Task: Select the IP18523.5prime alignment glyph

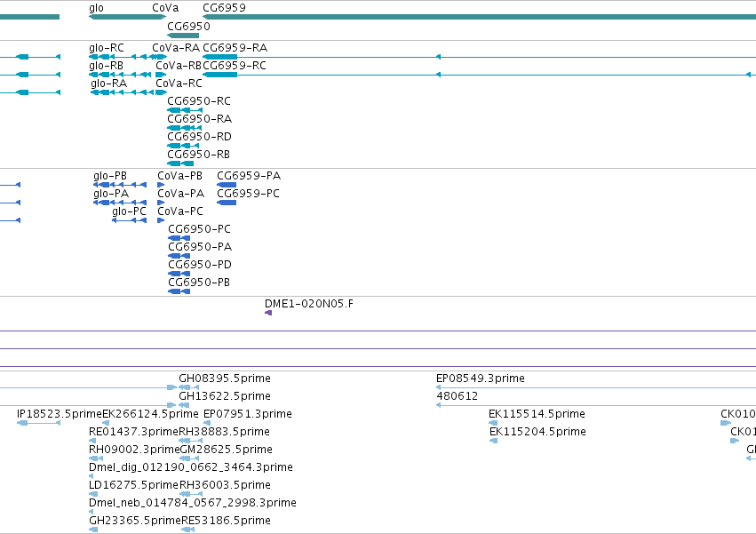Action: (x=38, y=423)
